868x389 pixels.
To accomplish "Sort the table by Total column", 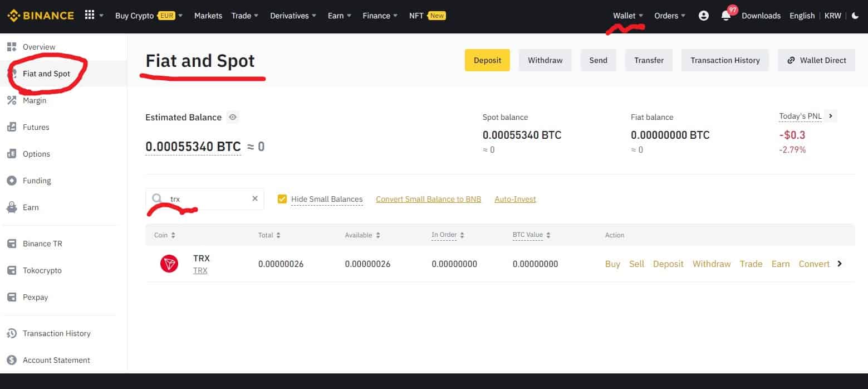I will click(x=269, y=235).
